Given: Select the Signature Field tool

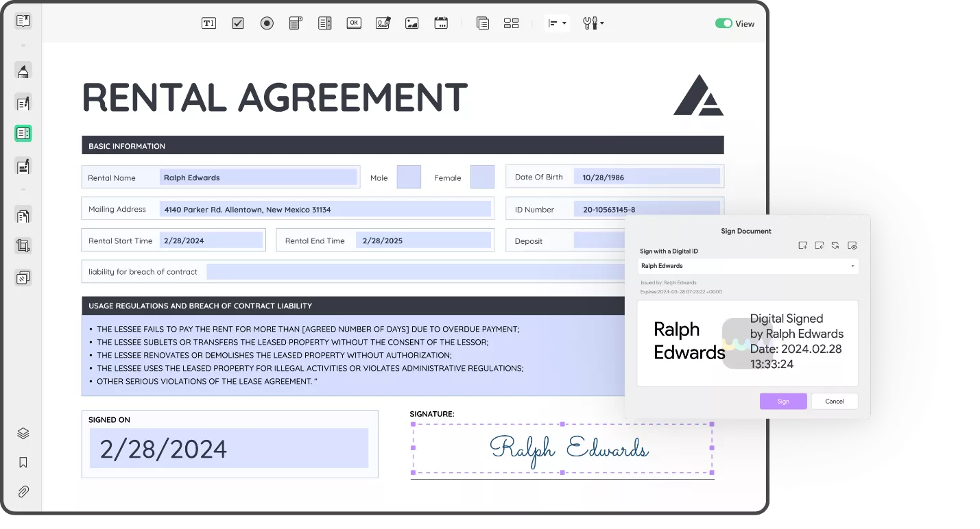Looking at the screenshot, I should pyautogui.click(x=383, y=23).
